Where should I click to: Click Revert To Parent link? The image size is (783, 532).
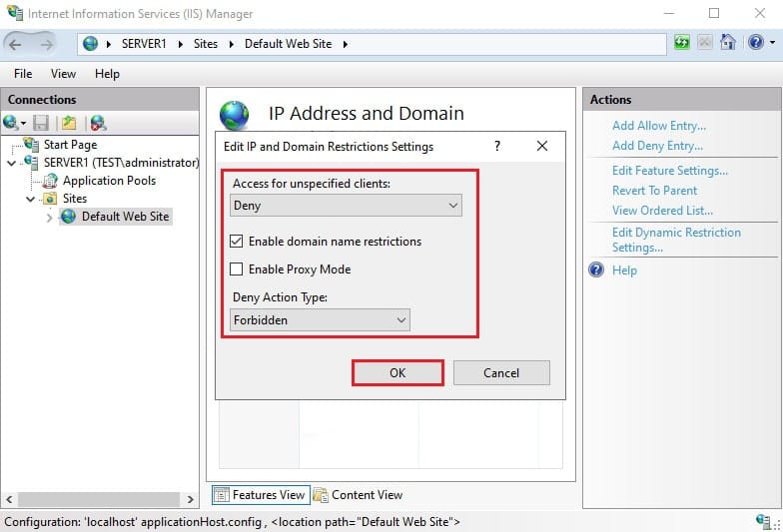tap(654, 191)
